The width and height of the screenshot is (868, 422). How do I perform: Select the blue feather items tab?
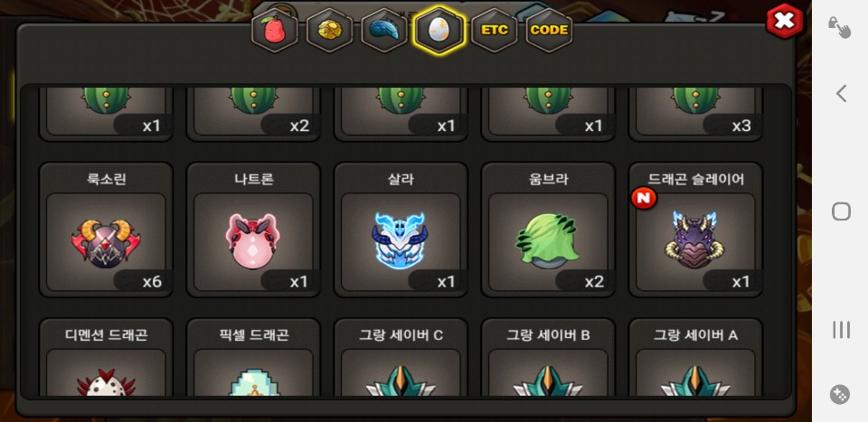pyautogui.click(x=384, y=30)
